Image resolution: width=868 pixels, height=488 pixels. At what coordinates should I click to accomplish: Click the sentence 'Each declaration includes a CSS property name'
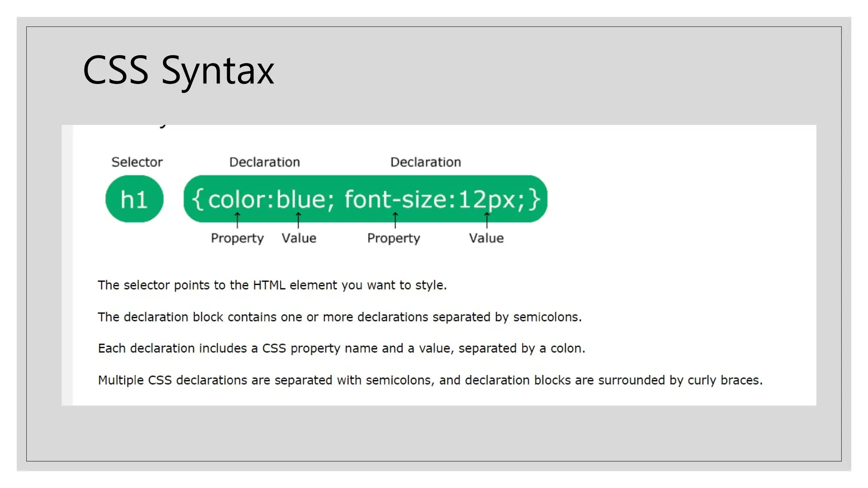pyautogui.click(x=341, y=349)
